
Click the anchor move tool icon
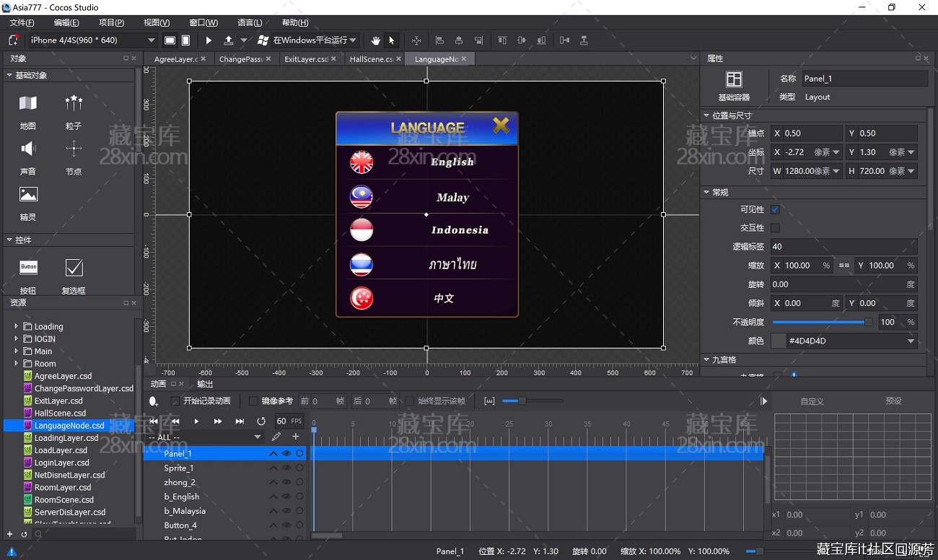[x=416, y=40]
